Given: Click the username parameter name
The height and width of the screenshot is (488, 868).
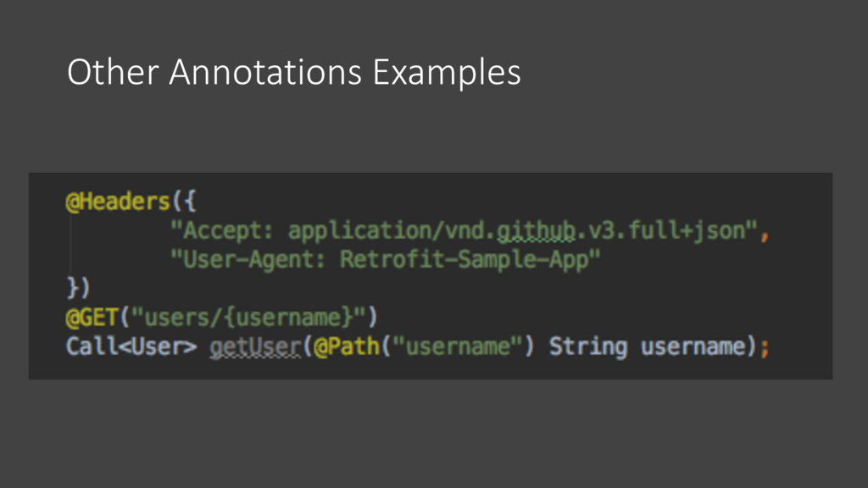Looking at the screenshot, I should coord(693,347).
